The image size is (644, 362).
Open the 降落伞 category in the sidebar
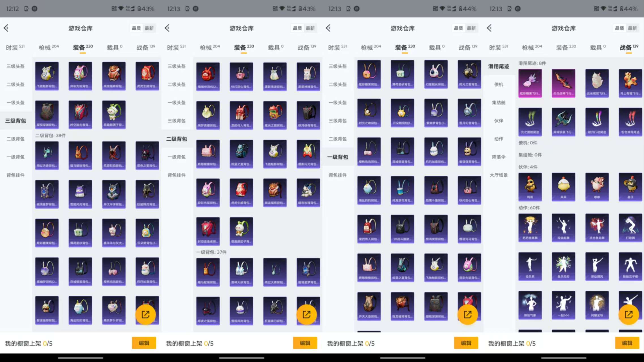click(499, 157)
